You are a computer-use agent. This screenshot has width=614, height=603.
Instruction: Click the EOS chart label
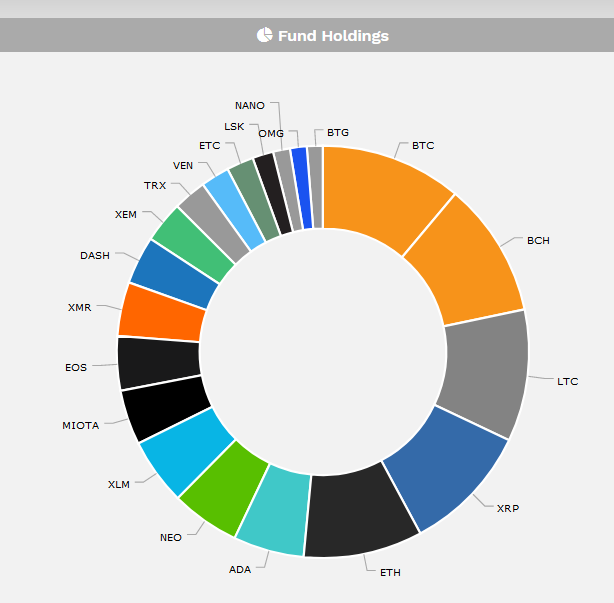pos(76,367)
